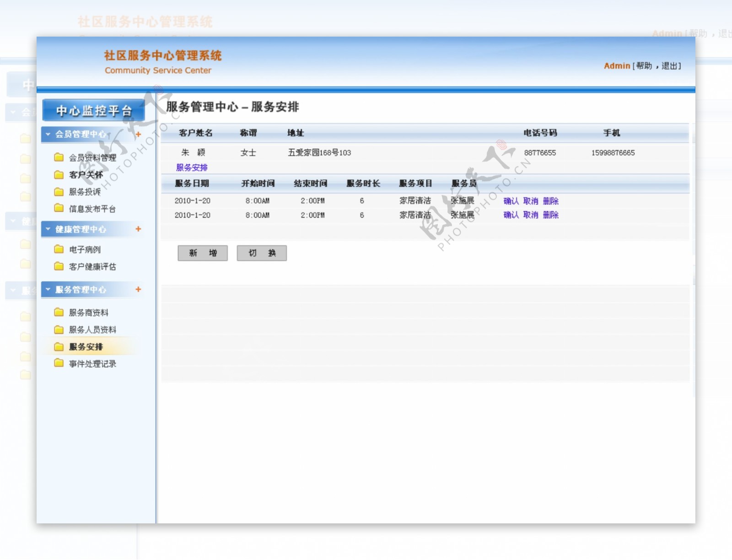Collapse the 会员管理中心 section arrow
The image size is (732, 560).
pyautogui.click(x=48, y=134)
